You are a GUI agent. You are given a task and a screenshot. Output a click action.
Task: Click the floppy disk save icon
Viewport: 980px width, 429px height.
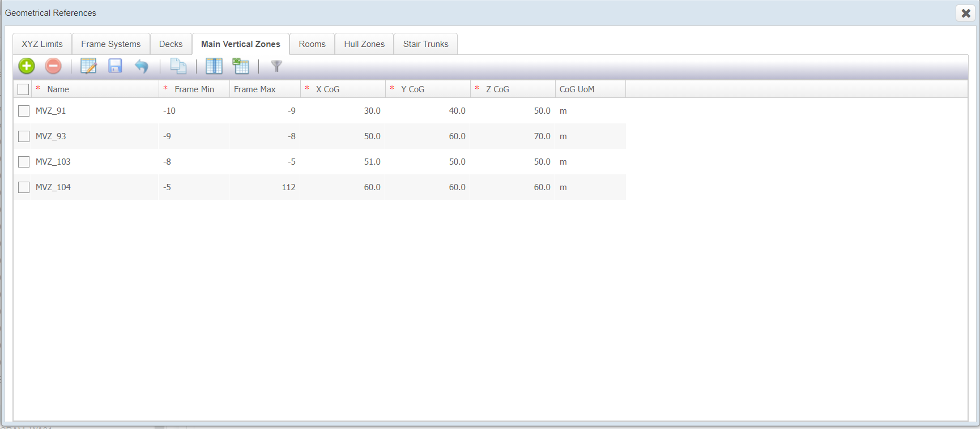coord(115,66)
